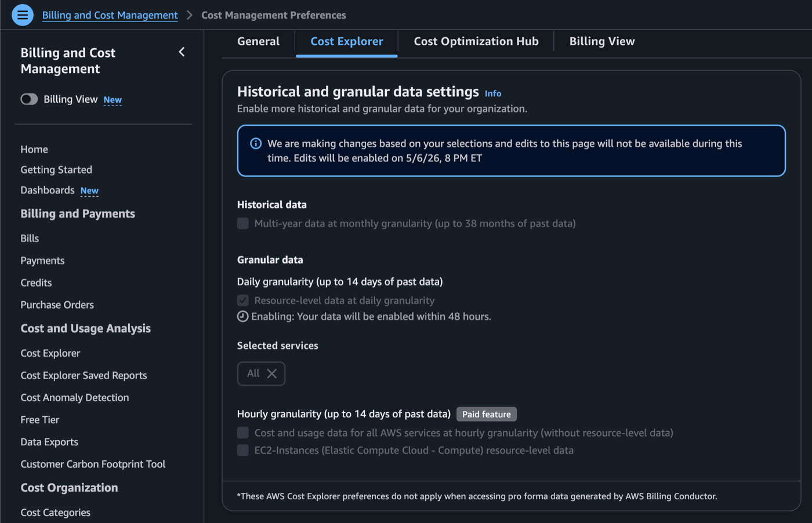Navigate to Credits
This screenshot has width=812, height=523.
pyautogui.click(x=36, y=283)
